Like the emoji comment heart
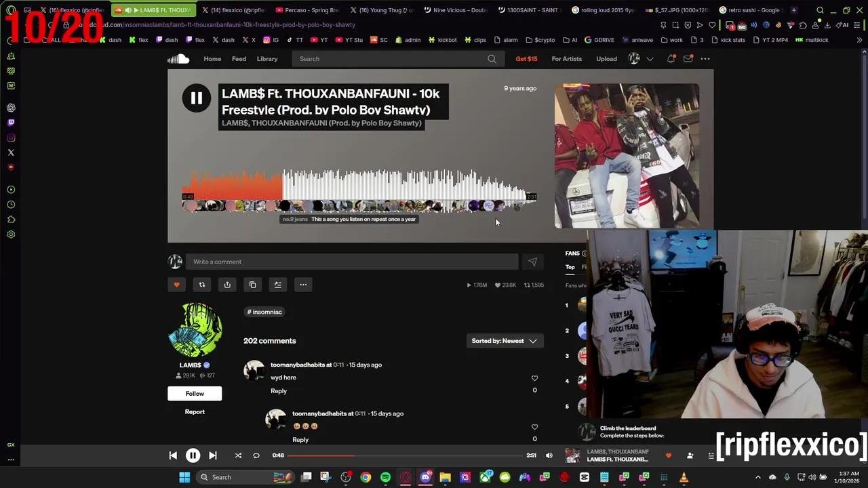 click(x=534, y=427)
